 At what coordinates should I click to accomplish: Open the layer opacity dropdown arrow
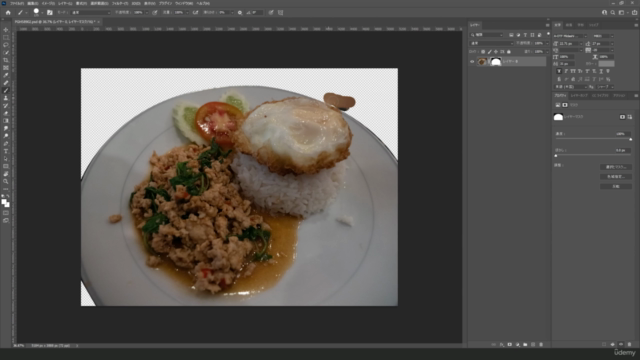point(547,43)
